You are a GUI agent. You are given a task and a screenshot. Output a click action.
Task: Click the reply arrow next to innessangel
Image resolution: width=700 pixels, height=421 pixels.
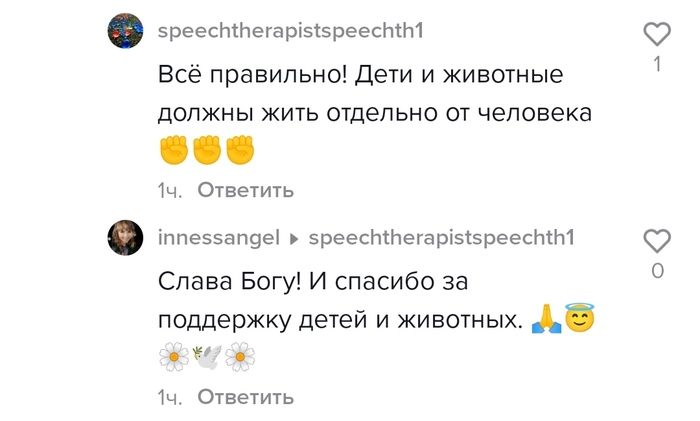pos(294,239)
